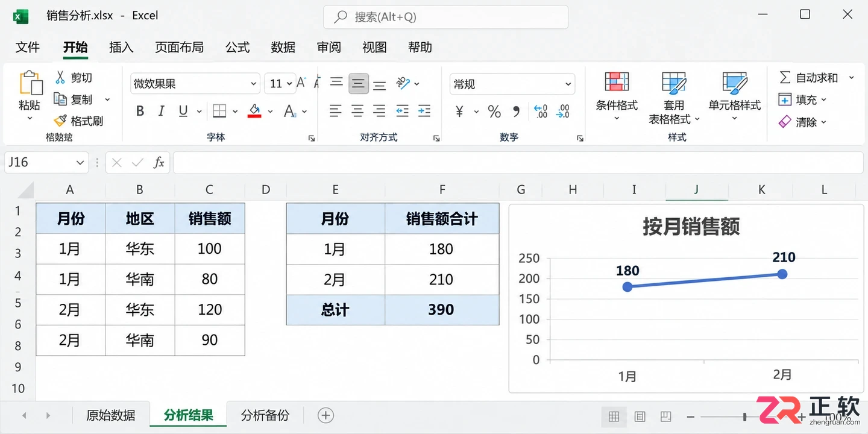Toggle Bold formatting
The image size is (868, 434).
[x=140, y=111]
